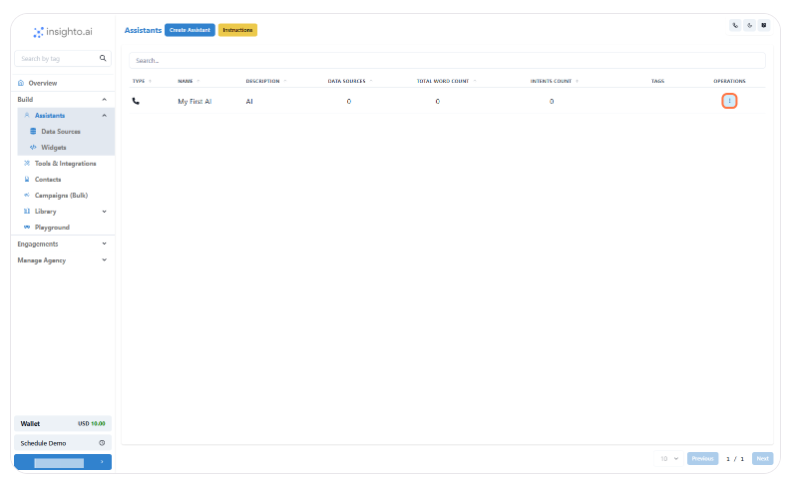Image resolution: width=787 pixels, height=496 pixels.
Task: Open Tools & Integrations via its icon
Action: pos(27,163)
